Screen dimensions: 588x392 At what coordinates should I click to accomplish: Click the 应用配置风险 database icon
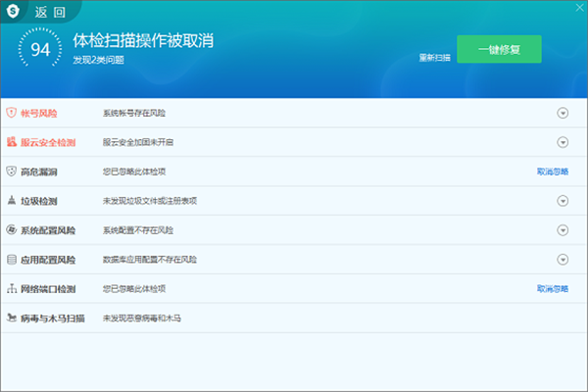coord(12,260)
